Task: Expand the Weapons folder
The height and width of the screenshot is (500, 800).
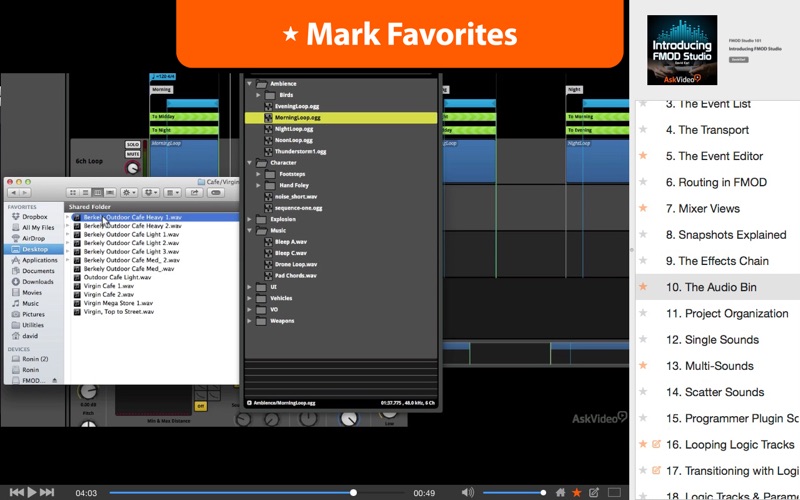Action: click(249, 321)
